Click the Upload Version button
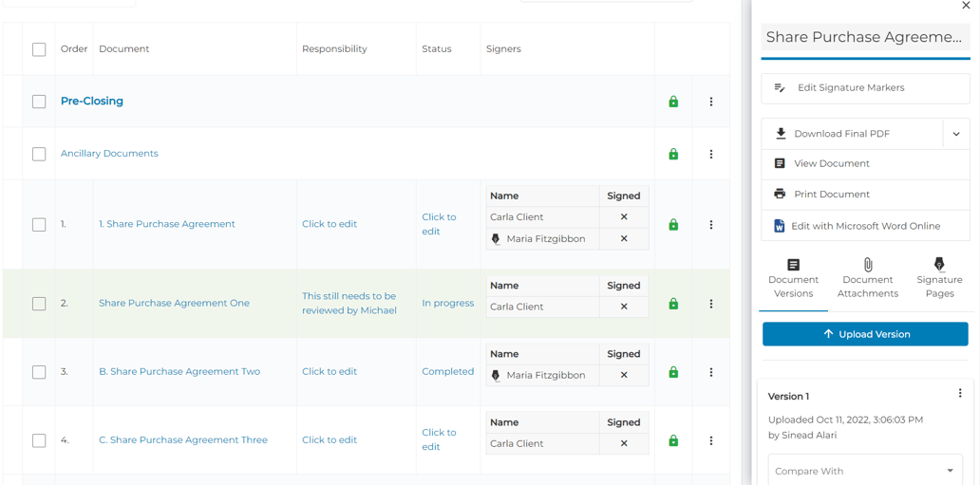The height and width of the screenshot is (485, 980). [865, 334]
